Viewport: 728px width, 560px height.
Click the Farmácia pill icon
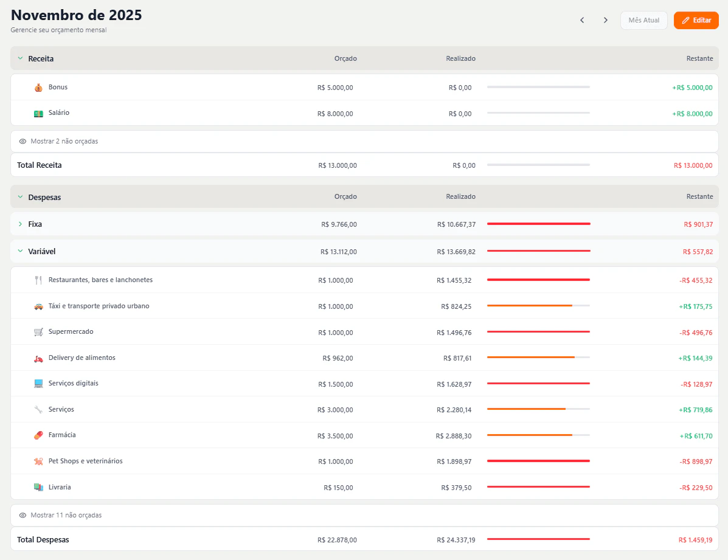(x=37, y=435)
